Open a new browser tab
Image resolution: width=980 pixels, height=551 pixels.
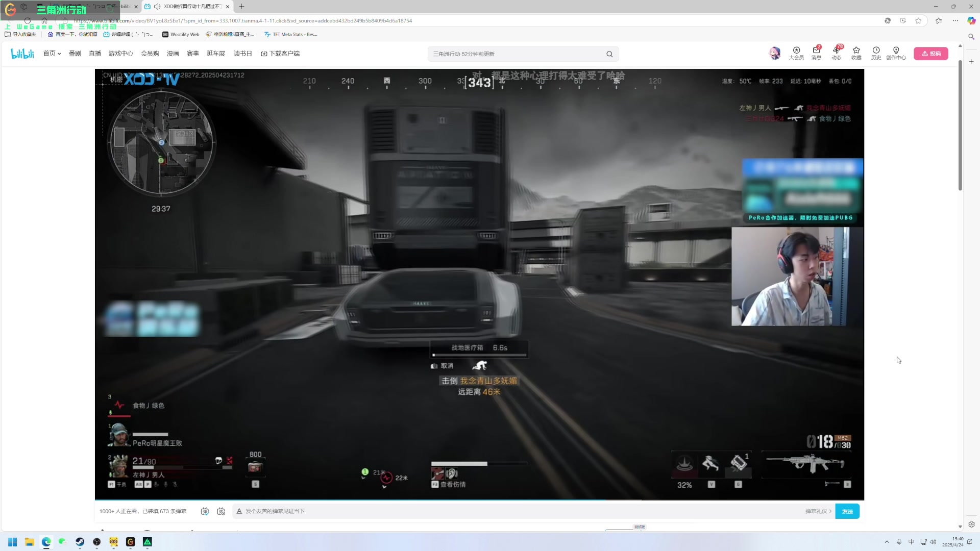click(x=241, y=7)
